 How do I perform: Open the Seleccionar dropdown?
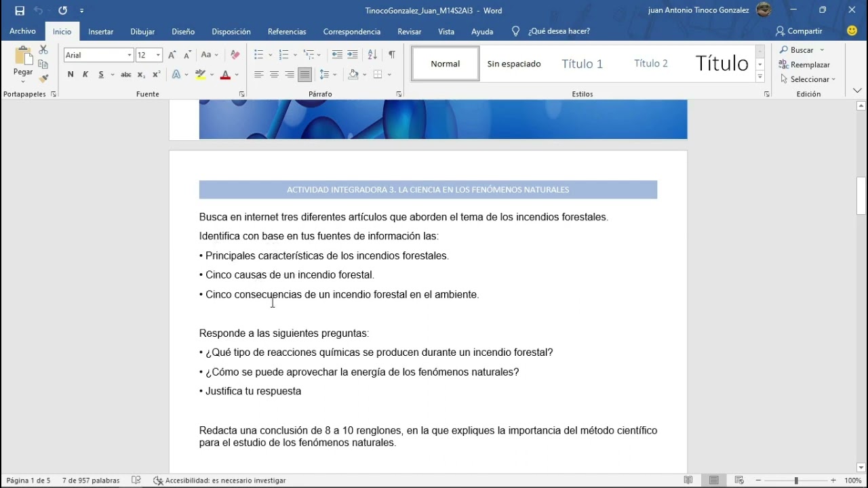point(808,79)
